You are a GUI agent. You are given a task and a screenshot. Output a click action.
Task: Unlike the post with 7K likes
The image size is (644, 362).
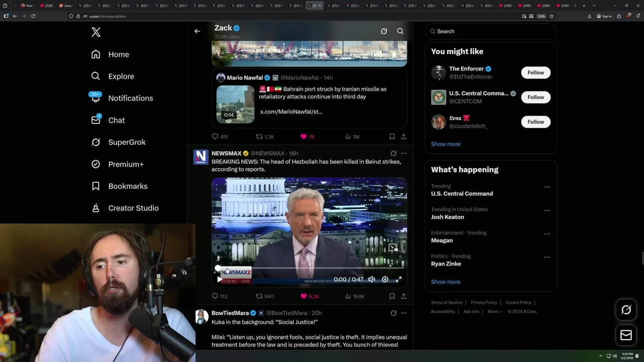(x=307, y=137)
